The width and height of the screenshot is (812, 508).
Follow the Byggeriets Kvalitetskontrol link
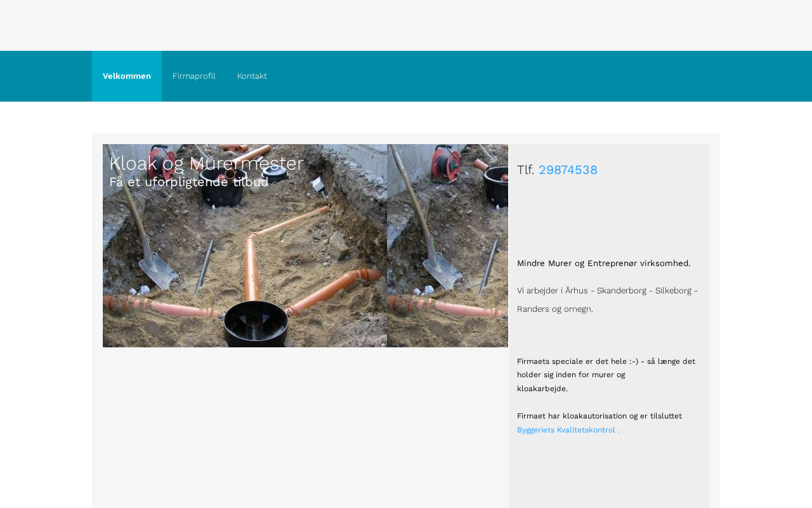566,430
